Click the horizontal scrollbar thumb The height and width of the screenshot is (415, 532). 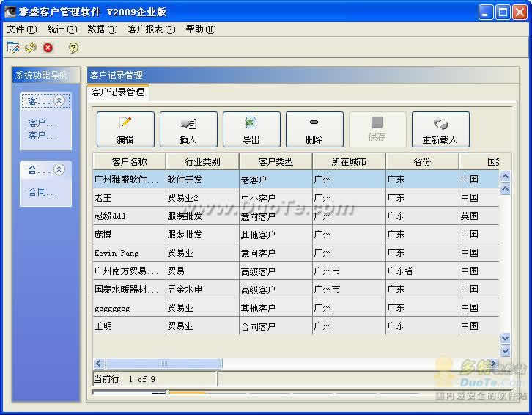pyautogui.click(x=164, y=364)
